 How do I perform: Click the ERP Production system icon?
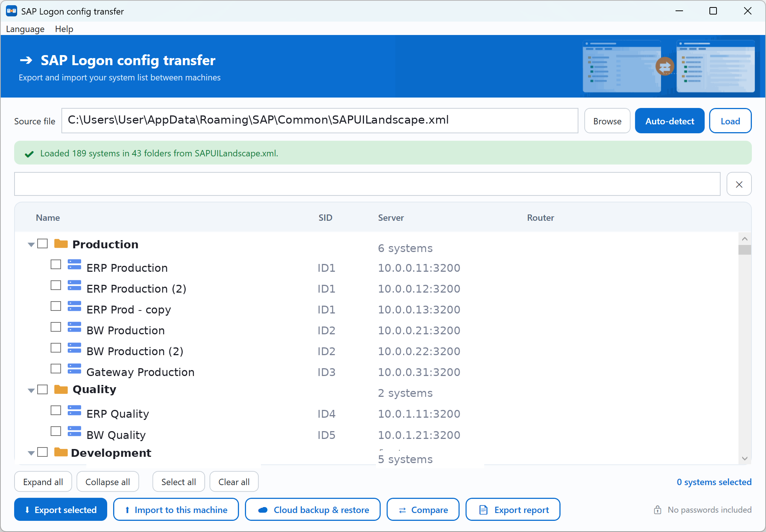[x=74, y=265]
